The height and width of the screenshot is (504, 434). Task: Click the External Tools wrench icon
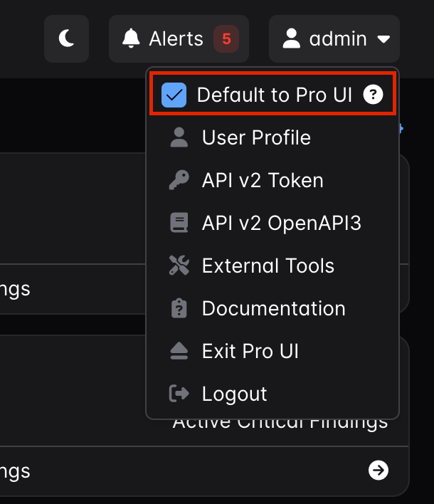click(179, 266)
